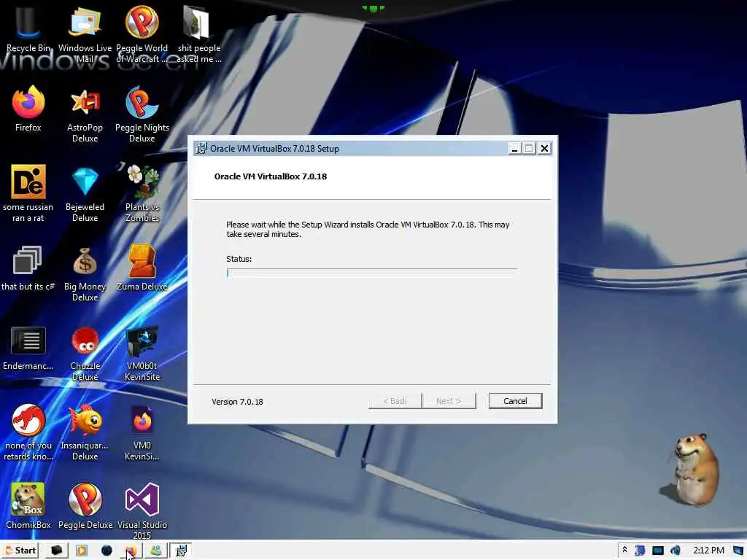Screen dimensions: 747x560
Task: Click Cancel in VirtualBox Setup
Action: (x=515, y=401)
